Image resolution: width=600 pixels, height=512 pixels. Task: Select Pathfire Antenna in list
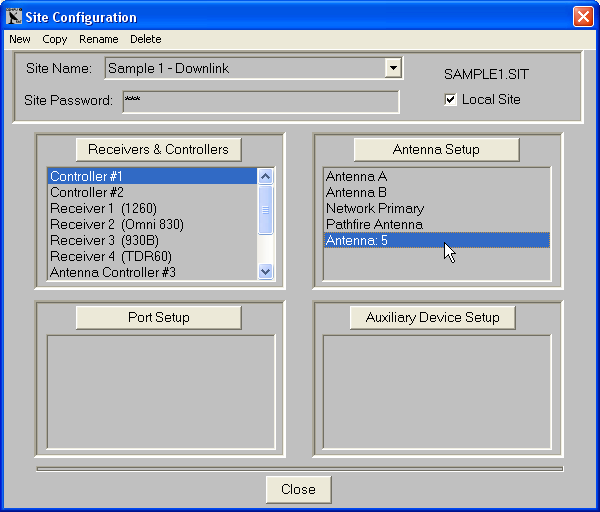point(374,224)
